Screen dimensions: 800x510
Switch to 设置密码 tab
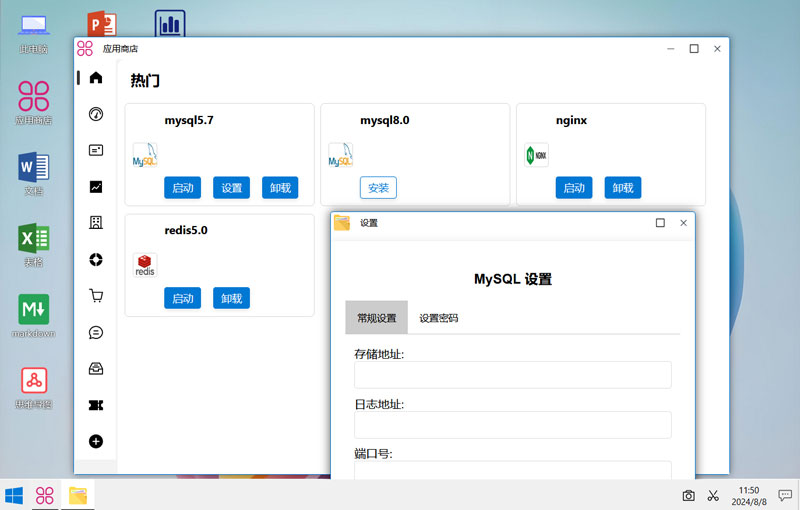(x=439, y=318)
